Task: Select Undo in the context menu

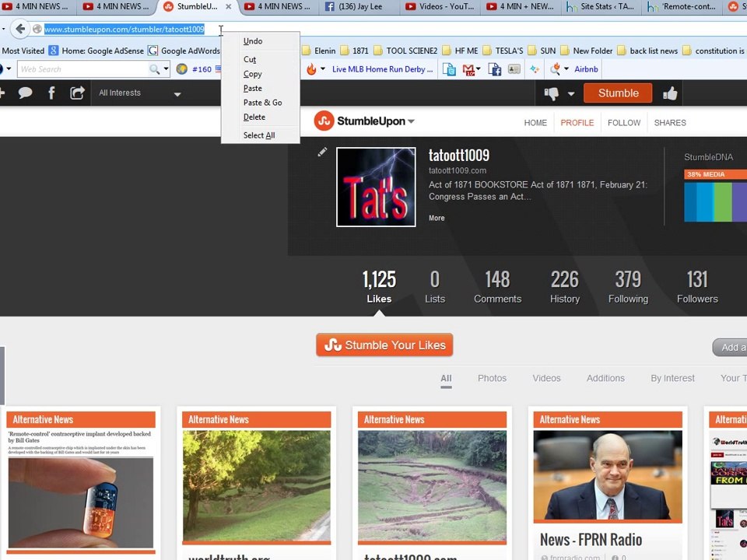Action: (x=261, y=41)
